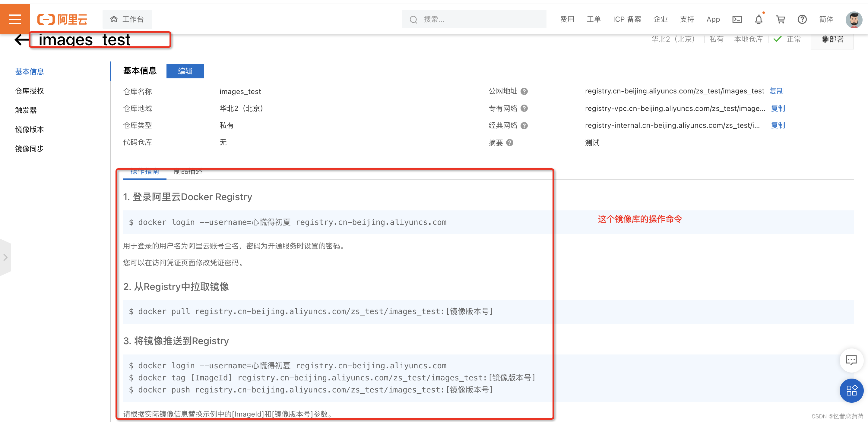Viewport: 868px width, 422px height.
Task: Open the 工单 tickets menu
Action: click(594, 19)
